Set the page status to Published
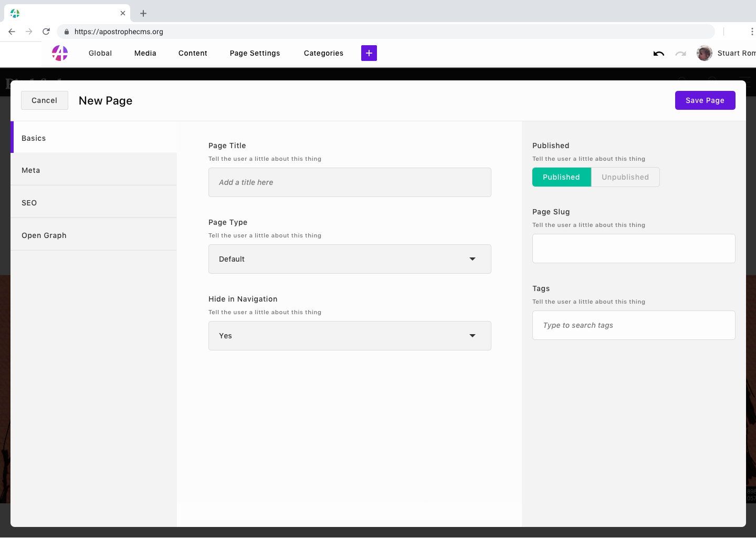The height and width of the screenshot is (538, 756). [x=561, y=177]
